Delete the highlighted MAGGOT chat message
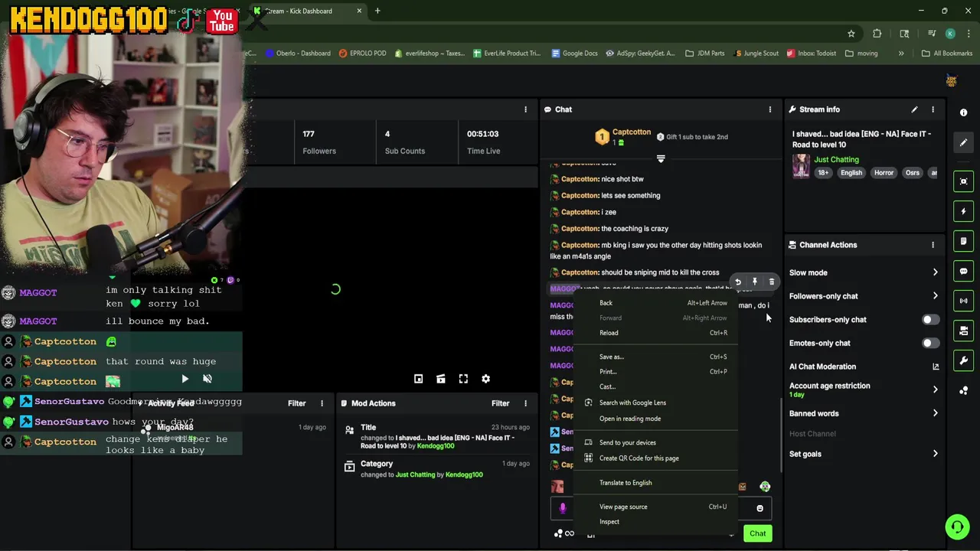The height and width of the screenshot is (551, 980). 771,282
